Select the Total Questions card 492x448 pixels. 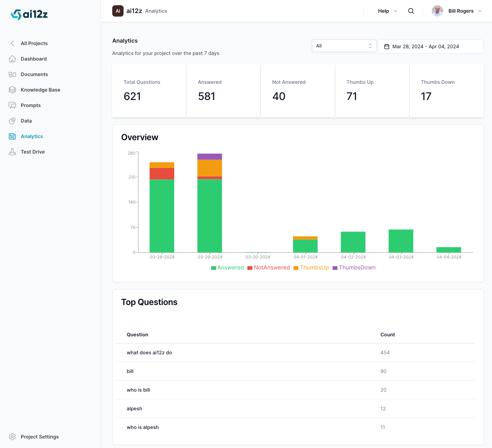click(x=149, y=91)
